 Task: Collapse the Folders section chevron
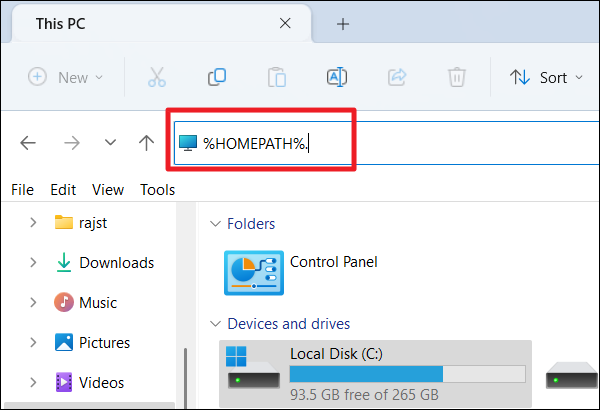[215, 224]
